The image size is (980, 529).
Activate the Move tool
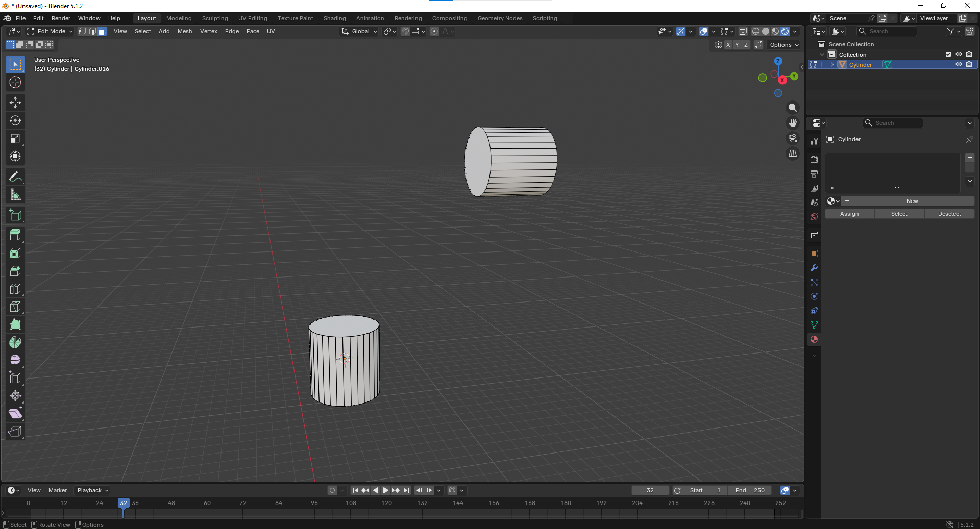15,103
